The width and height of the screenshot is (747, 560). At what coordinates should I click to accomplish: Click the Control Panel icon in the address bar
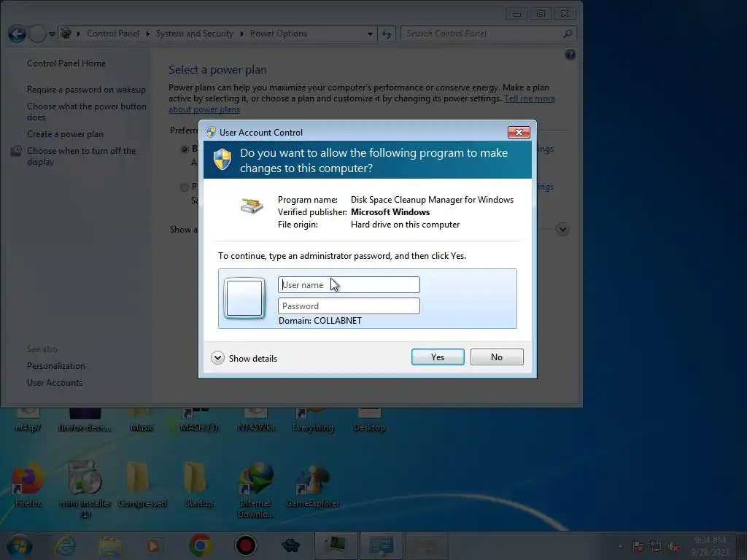66,34
